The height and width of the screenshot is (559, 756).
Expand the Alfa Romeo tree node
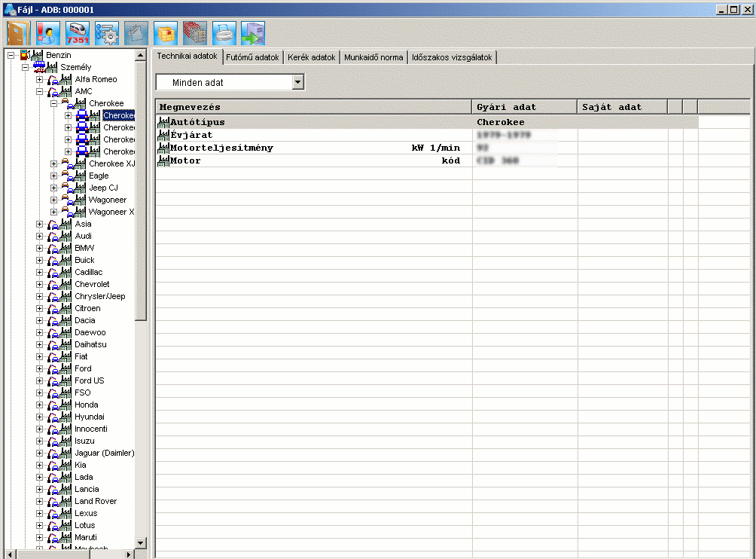coord(40,79)
